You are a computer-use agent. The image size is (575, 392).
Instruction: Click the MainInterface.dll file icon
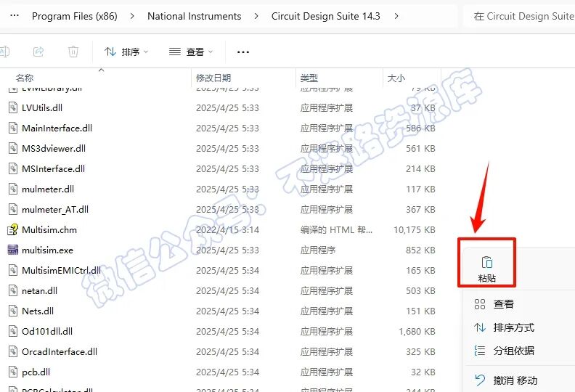[13, 128]
